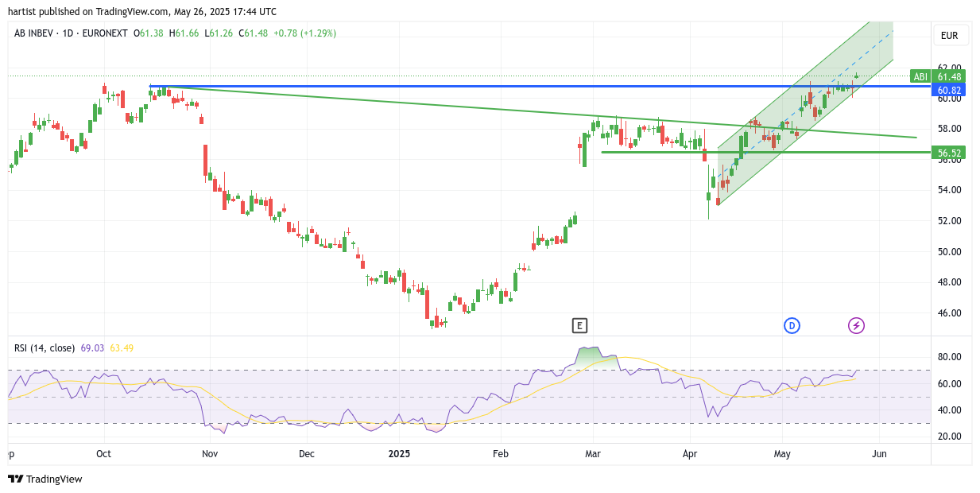The height and width of the screenshot is (493, 980).
Task: Click the '2025' time axis label
Action: pos(398,454)
